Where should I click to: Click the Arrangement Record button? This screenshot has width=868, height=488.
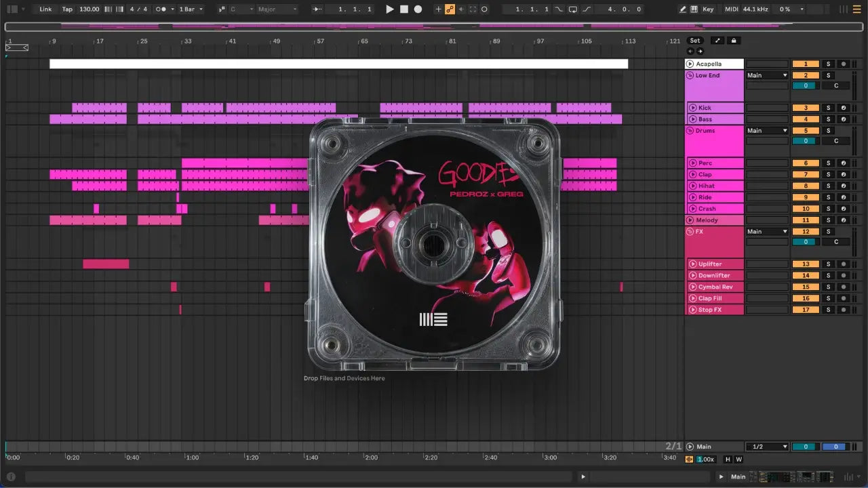418,9
